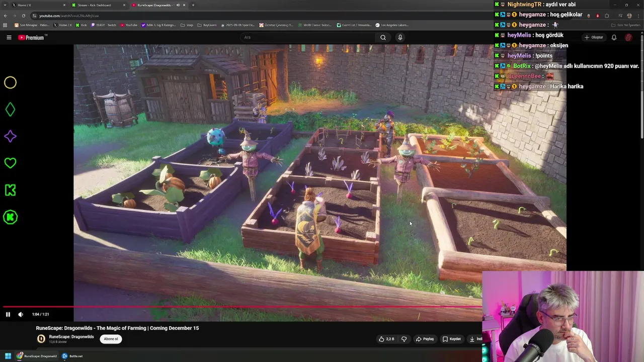Open a new browser tab
Viewport: 644px width, 362px height.
[x=193, y=5]
